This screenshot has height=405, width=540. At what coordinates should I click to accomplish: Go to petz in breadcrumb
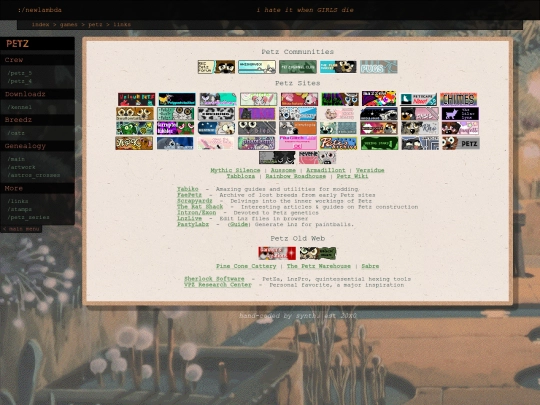[x=95, y=24]
